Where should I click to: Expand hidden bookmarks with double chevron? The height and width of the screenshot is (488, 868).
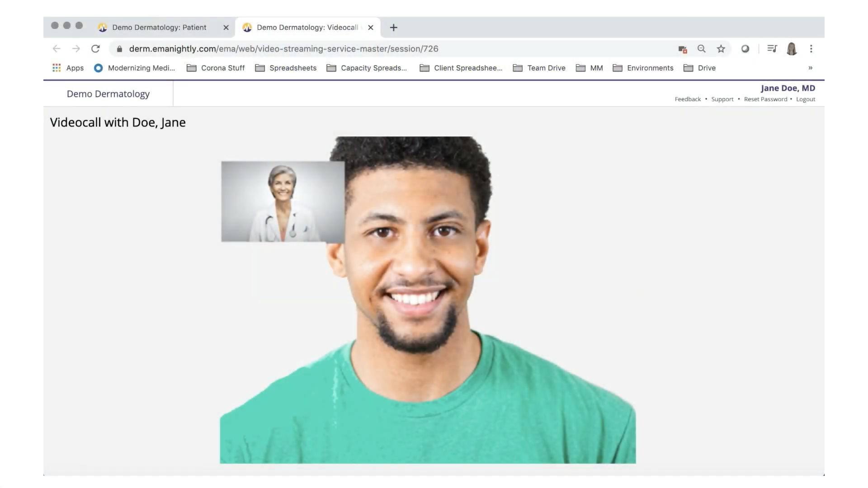point(810,68)
